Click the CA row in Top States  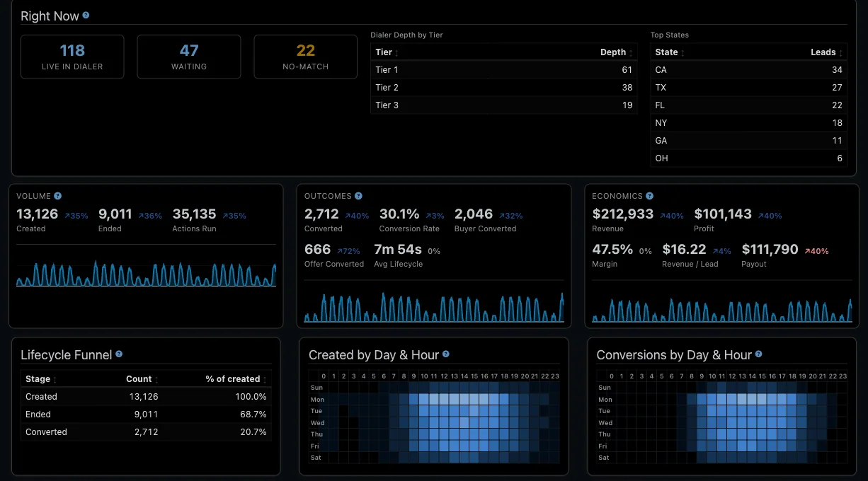(x=749, y=70)
